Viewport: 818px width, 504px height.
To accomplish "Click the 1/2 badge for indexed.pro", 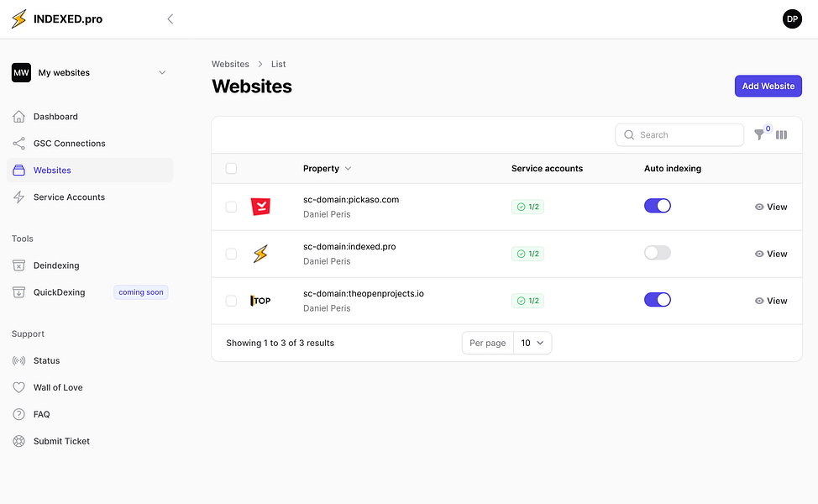I will tap(527, 254).
